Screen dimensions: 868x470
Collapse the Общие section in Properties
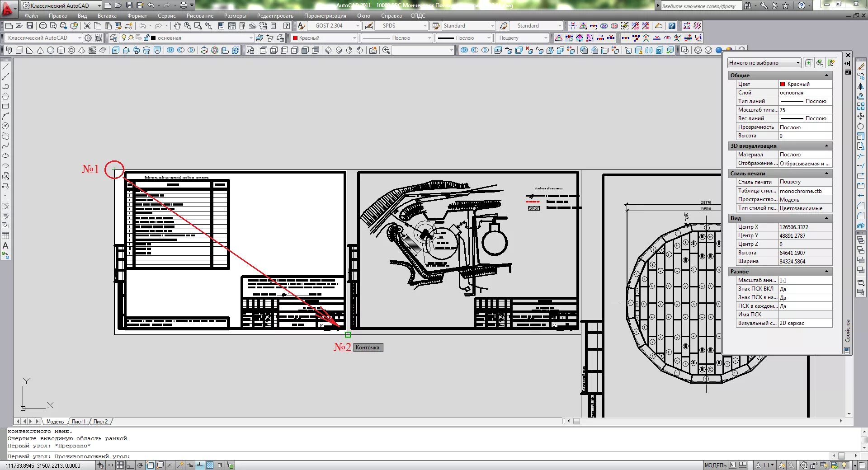827,75
